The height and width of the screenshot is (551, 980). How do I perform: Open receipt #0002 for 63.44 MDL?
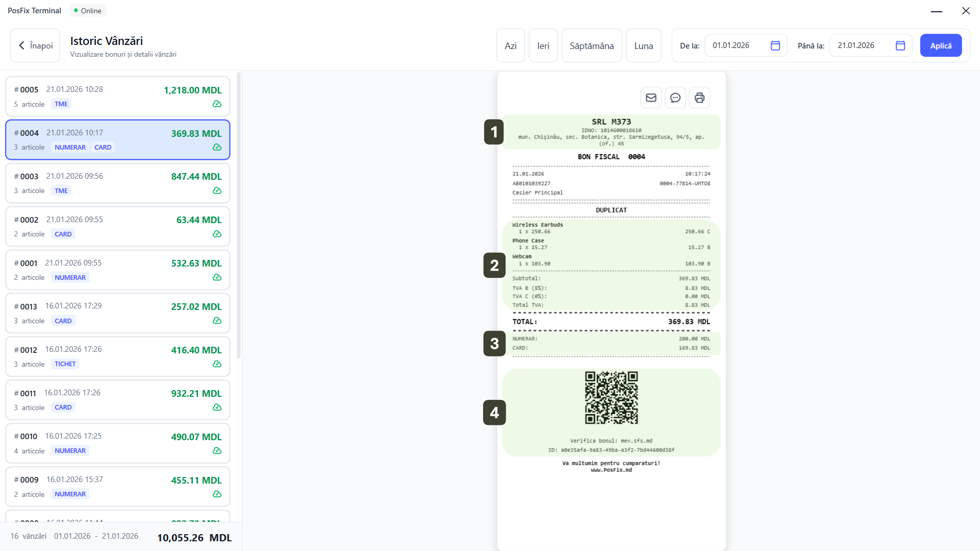coord(117,226)
